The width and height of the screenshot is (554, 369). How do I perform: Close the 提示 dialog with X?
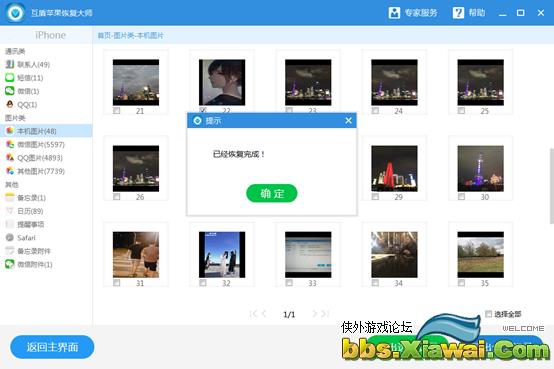coord(348,121)
